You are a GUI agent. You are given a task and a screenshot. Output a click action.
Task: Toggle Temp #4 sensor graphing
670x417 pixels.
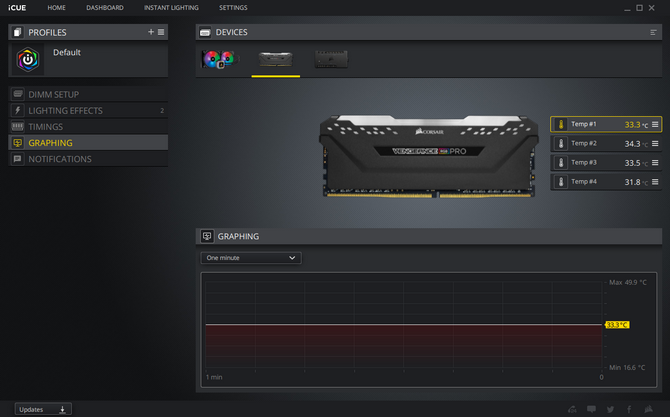[561, 182]
